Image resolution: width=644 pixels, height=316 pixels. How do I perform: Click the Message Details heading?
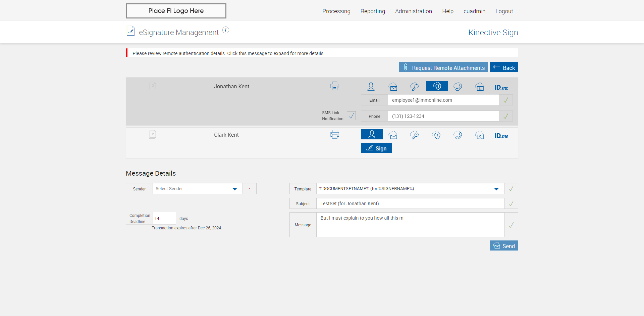coord(151,173)
